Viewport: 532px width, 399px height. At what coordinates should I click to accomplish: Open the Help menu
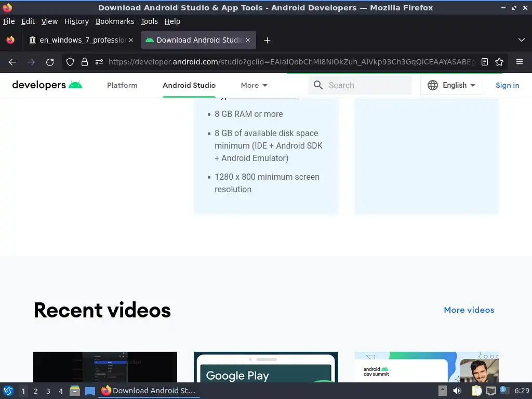coord(172,21)
